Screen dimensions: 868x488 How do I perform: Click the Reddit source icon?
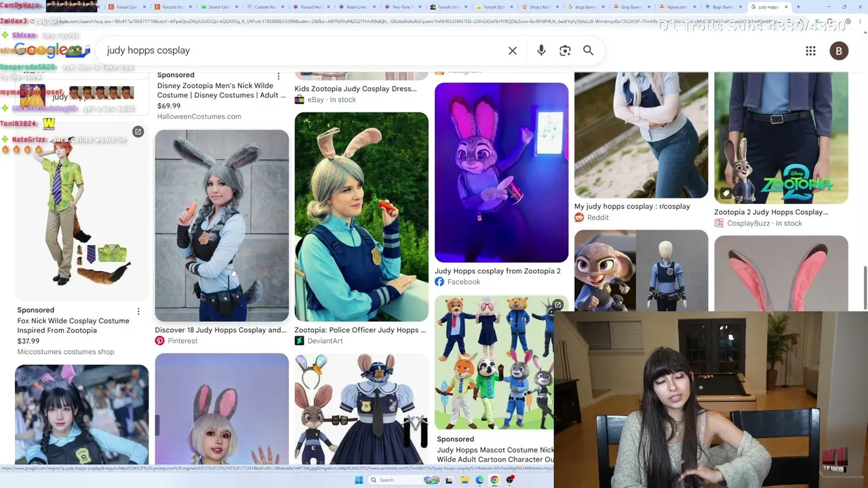(579, 218)
